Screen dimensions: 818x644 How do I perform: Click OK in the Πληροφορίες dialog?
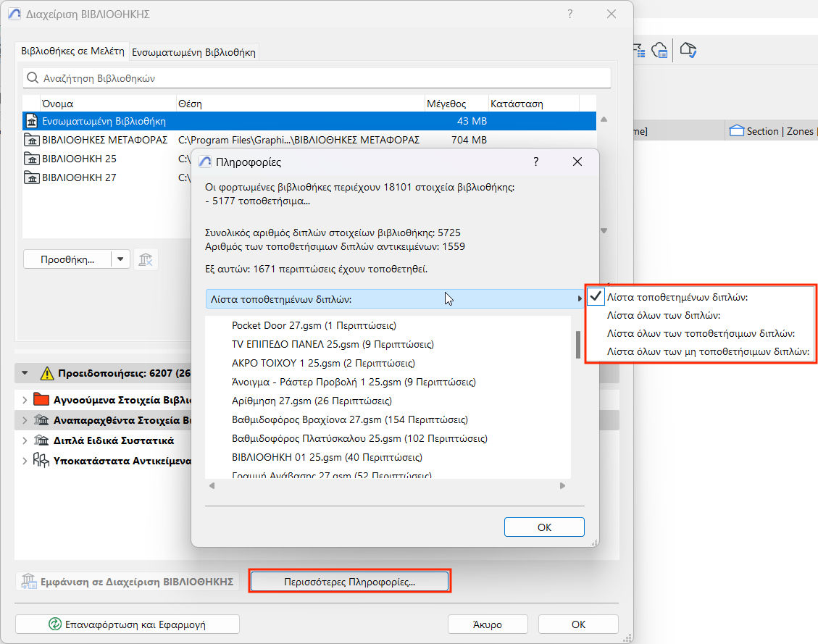tap(544, 527)
